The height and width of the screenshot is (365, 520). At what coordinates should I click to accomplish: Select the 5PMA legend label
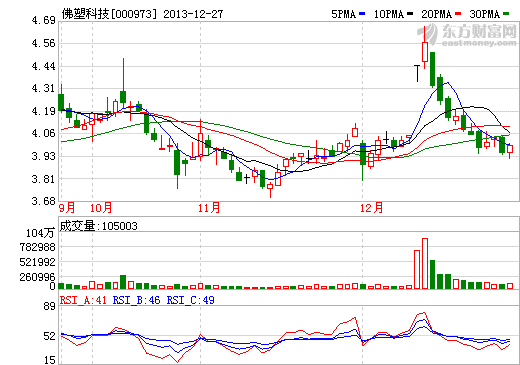(344, 14)
